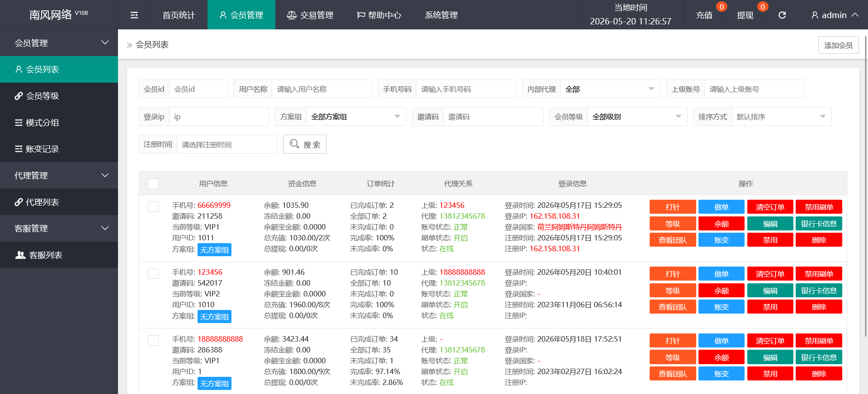Click 提现 in the top bar
Viewport: 868px width, 394px height.
(745, 15)
